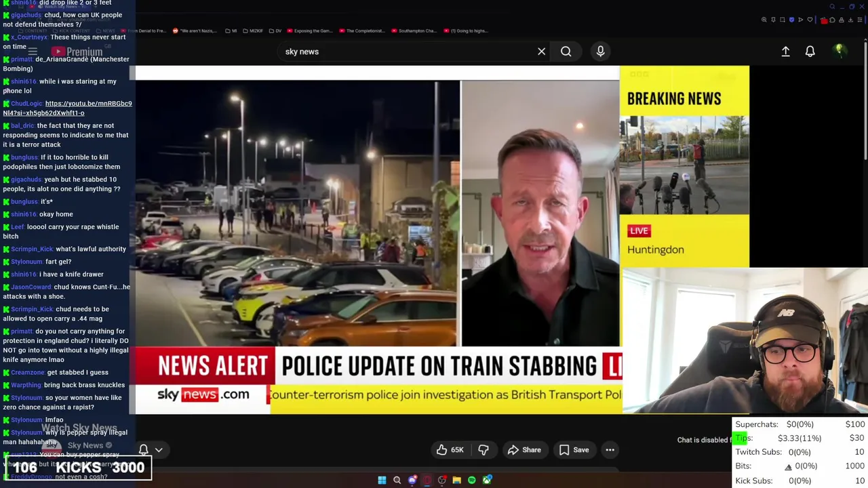
Task: Click the YouTube search magnifier button
Action: (x=566, y=52)
